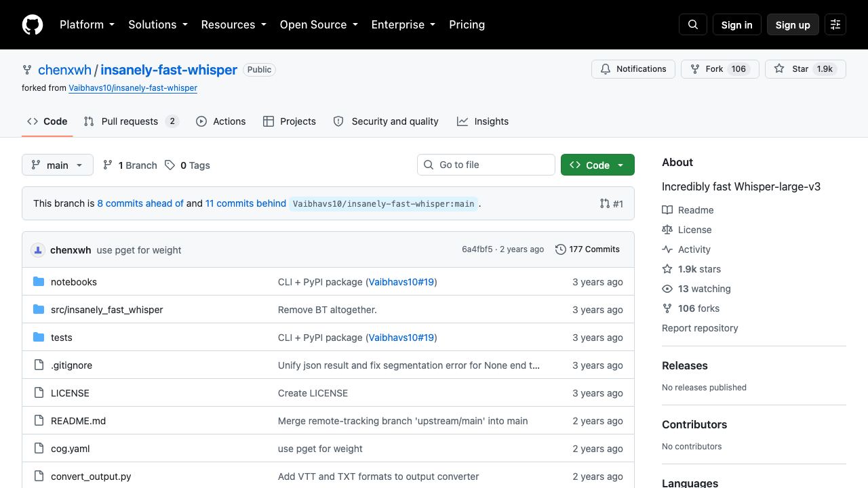Viewport: 868px width, 488px height.
Task: Switch to the Actions tab
Action: click(x=221, y=121)
